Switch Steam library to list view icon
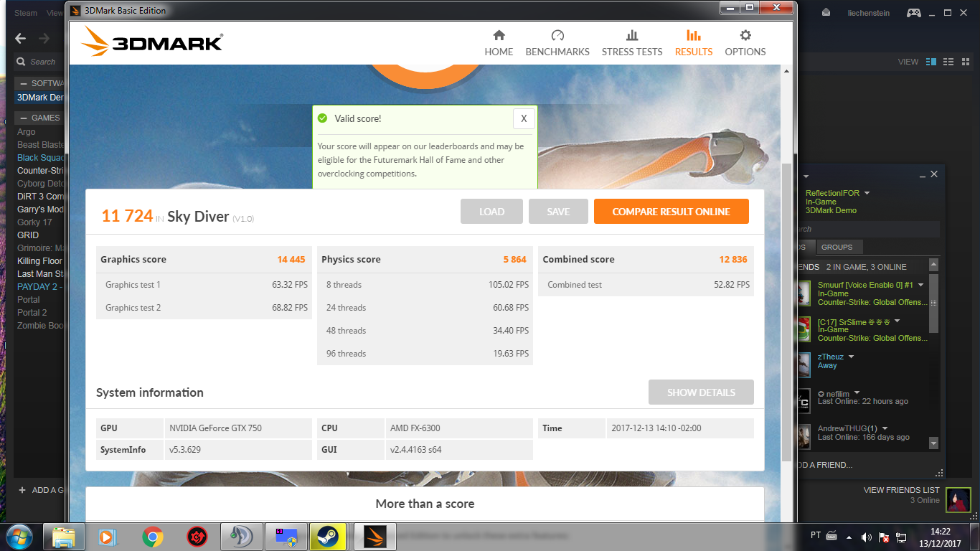The image size is (980, 551). point(948,62)
